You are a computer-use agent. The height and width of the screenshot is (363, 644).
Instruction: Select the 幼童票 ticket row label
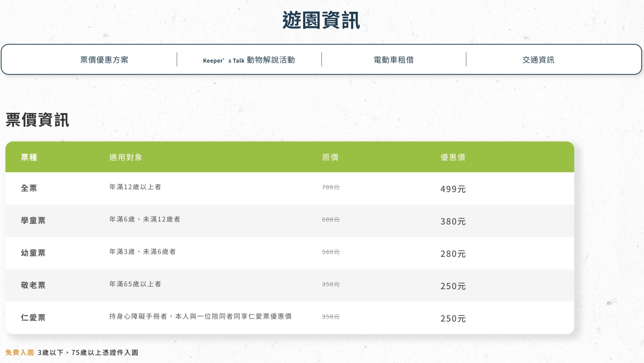tap(33, 253)
